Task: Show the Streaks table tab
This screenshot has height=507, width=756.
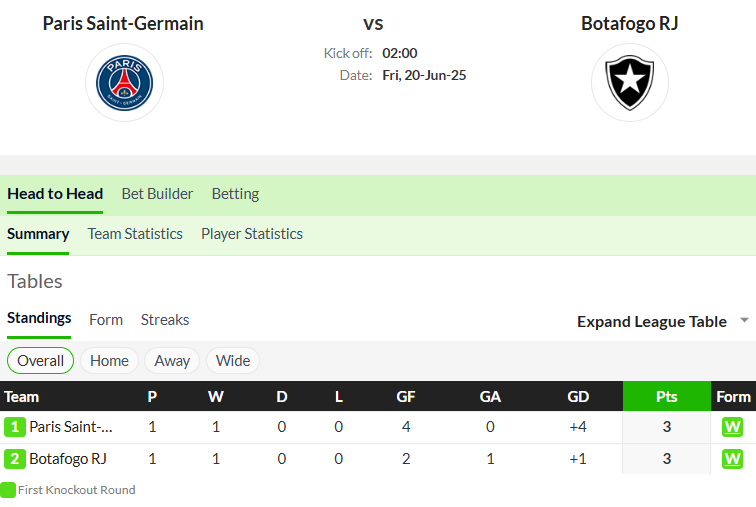Action: pos(165,320)
